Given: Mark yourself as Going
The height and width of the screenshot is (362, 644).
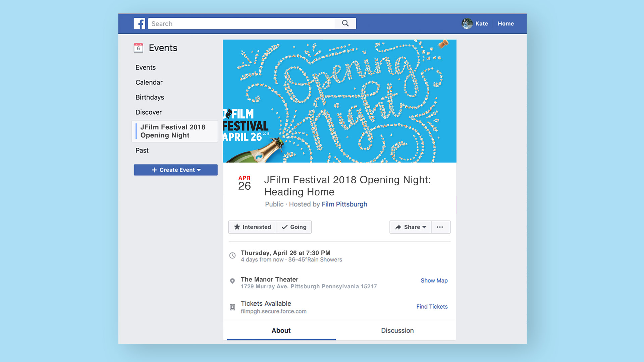Looking at the screenshot, I should 294,227.
